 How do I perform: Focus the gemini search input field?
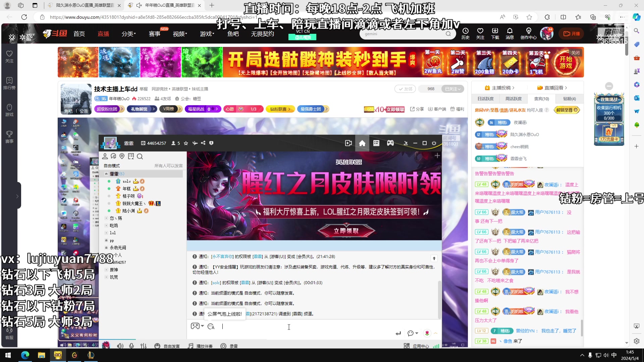click(x=402, y=34)
